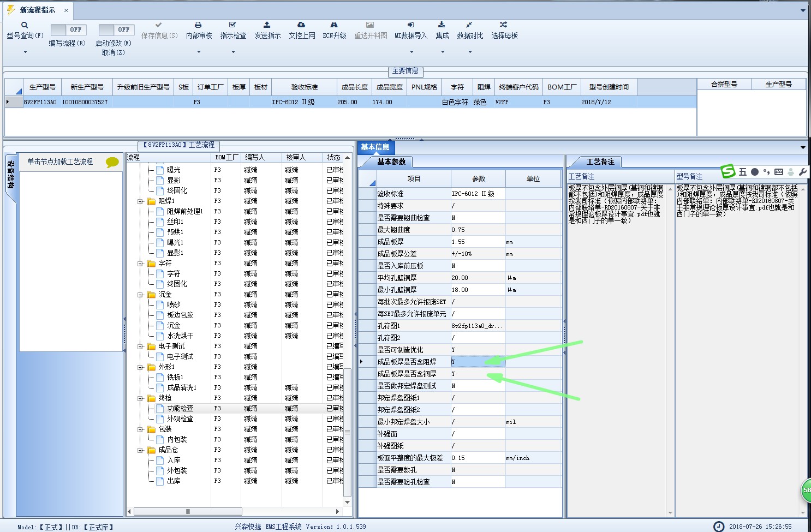The height and width of the screenshot is (532, 811).
Task: Click the 重选开料图 image icon
Action: [370, 25]
